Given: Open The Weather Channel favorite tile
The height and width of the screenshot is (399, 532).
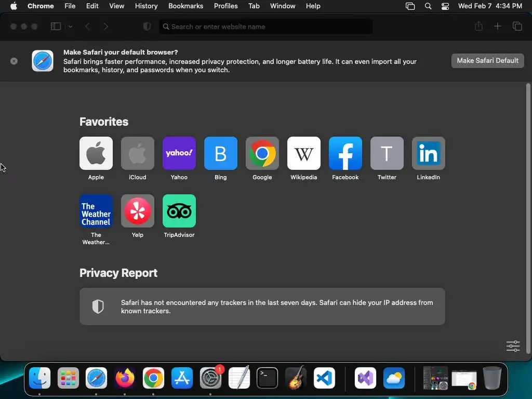Looking at the screenshot, I should (96, 211).
